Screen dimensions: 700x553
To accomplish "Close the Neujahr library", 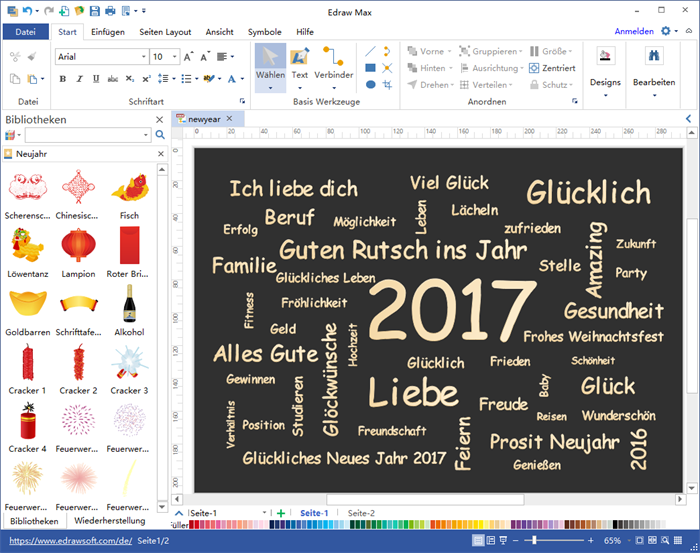I will (x=161, y=154).
